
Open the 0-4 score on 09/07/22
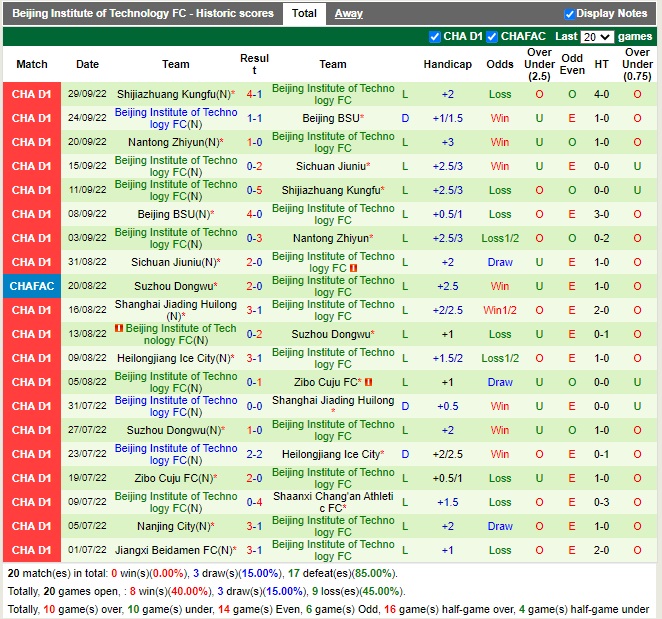[254, 502]
